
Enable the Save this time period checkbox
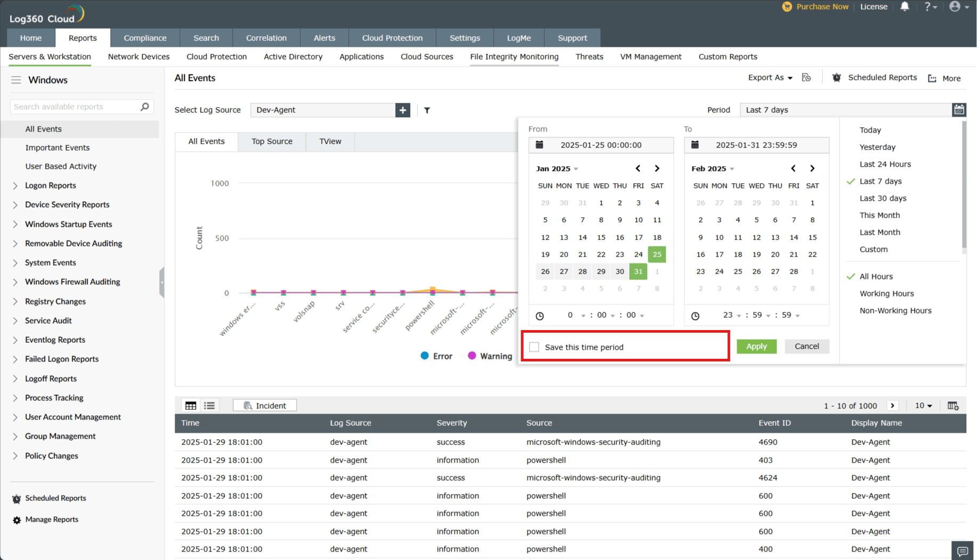534,346
